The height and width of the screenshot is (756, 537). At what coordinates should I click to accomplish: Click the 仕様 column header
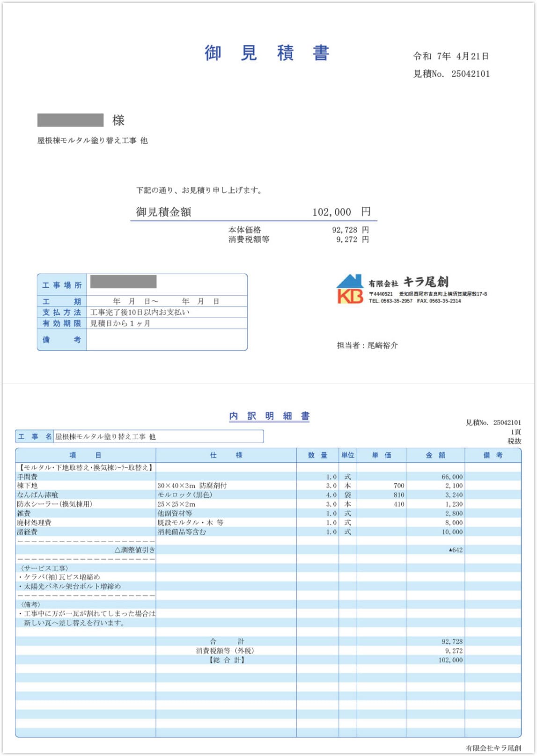click(226, 455)
